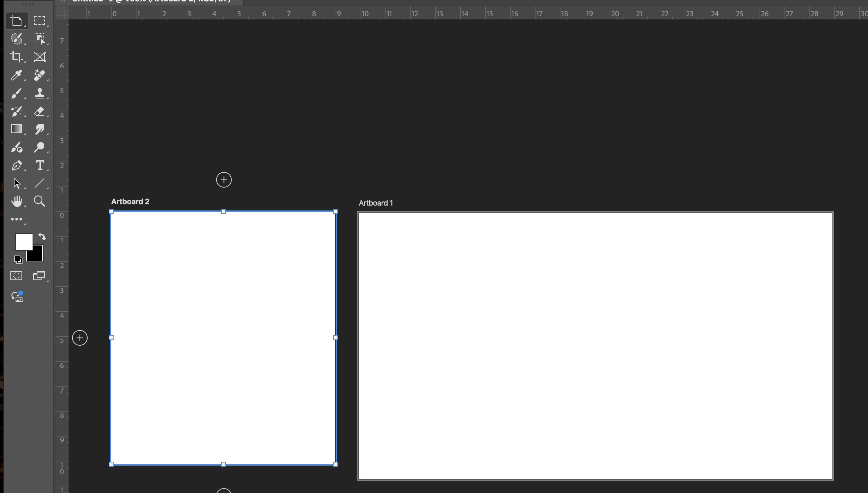Swap foreground and background colors
Image resolution: width=868 pixels, height=493 pixels.
tap(42, 236)
